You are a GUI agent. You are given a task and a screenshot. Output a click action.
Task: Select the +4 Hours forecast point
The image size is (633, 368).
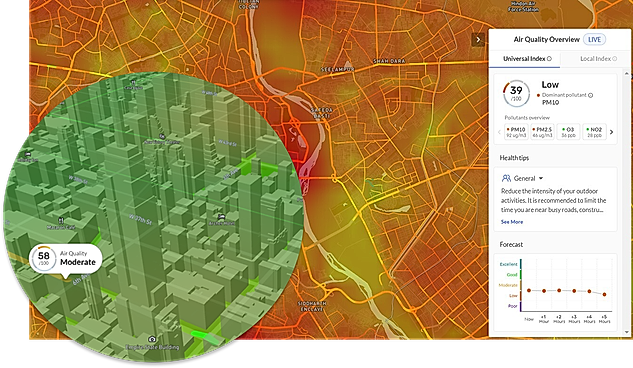pyautogui.click(x=589, y=291)
